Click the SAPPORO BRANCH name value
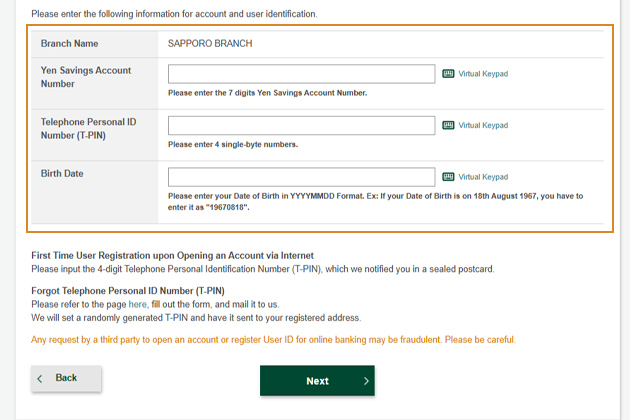 pos(210,44)
